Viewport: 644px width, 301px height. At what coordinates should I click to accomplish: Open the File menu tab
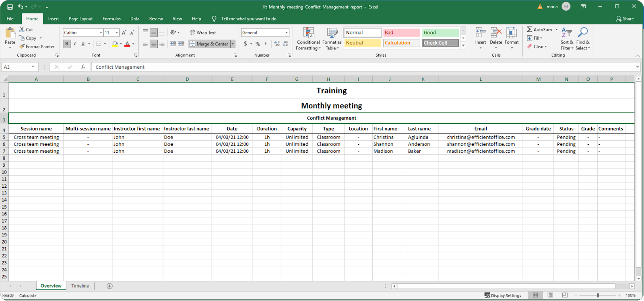tap(10, 18)
